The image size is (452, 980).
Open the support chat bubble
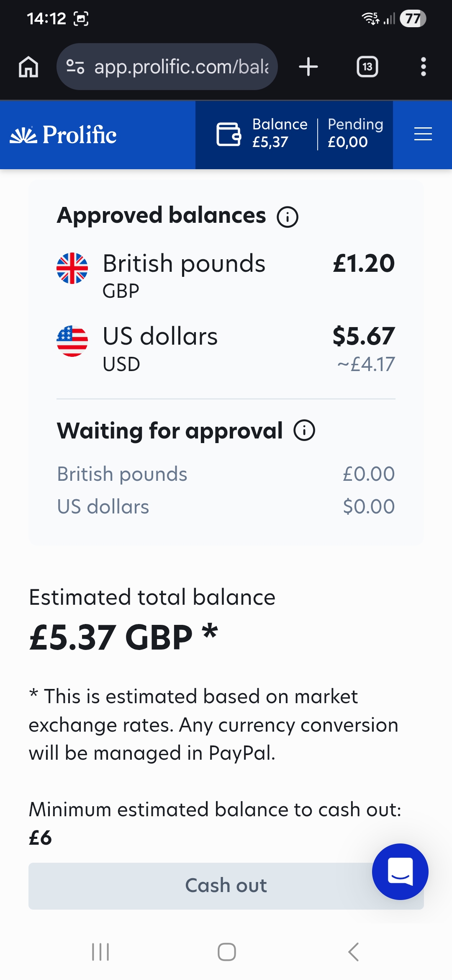click(x=400, y=872)
